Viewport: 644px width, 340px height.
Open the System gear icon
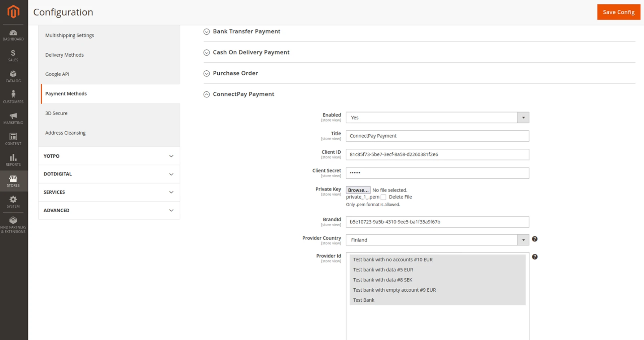pyautogui.click(x=13, y=202)
